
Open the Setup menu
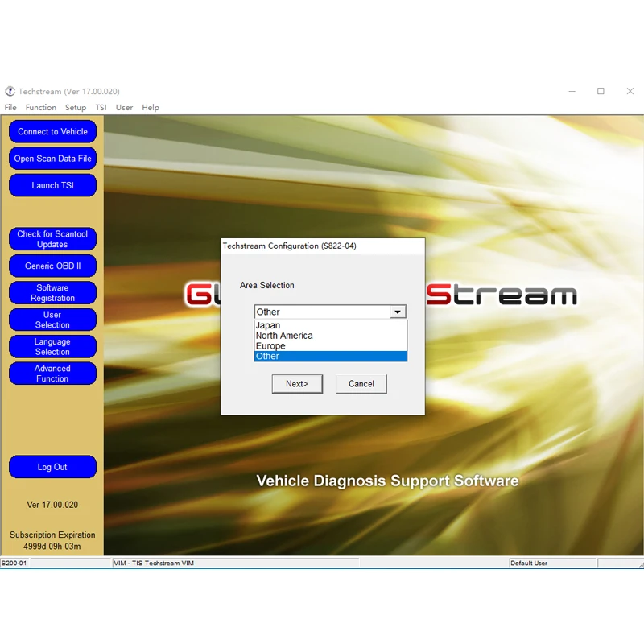click(76, 108)
